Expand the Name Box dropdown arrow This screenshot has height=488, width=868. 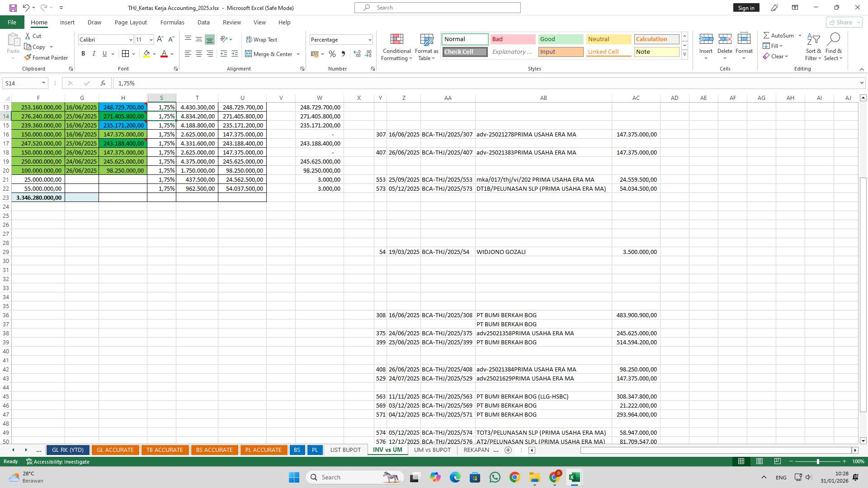point(43,83)
